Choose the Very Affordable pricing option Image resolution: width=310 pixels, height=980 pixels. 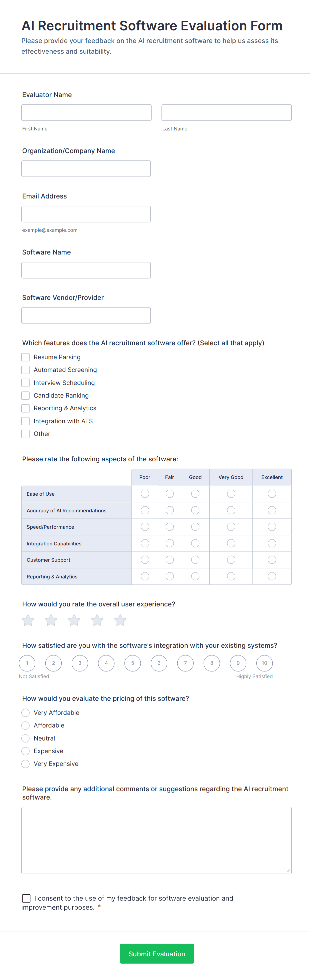(x=25, y=712)
